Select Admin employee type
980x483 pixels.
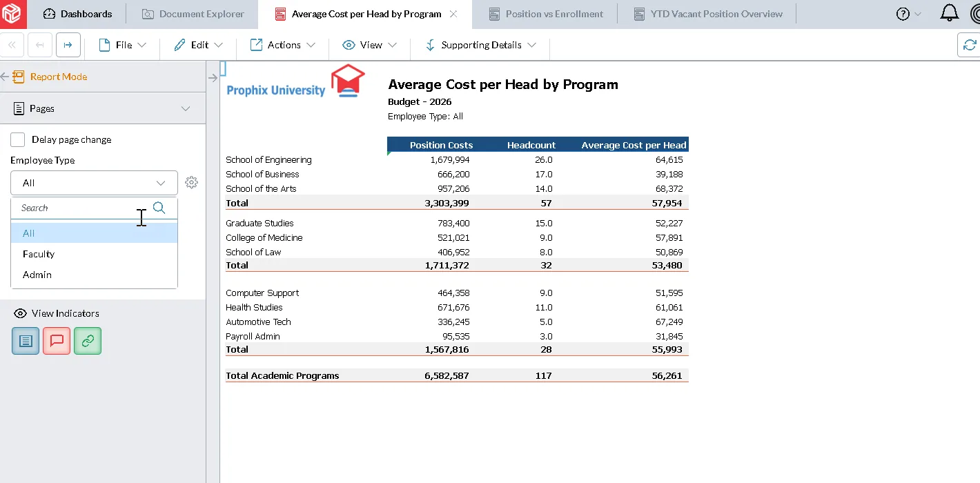point(94,275)
